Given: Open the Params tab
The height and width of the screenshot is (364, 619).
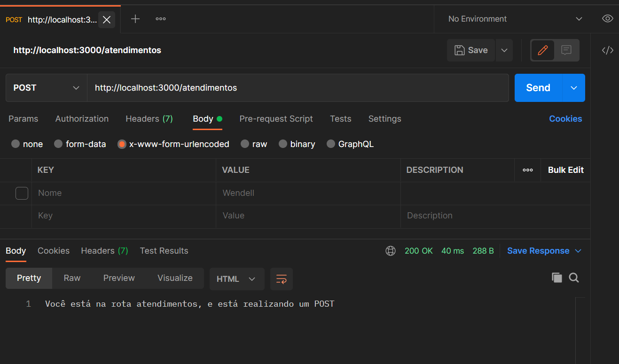Looking at the screenshot, I should [24, 119].
